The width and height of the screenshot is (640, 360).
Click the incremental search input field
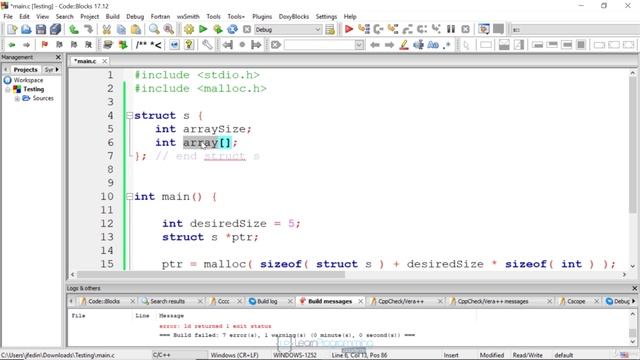pos(319,45)
